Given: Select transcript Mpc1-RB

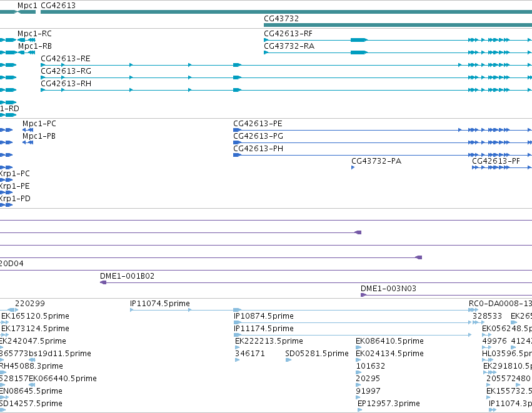Looking at the screenshot, I should [35, 46].
